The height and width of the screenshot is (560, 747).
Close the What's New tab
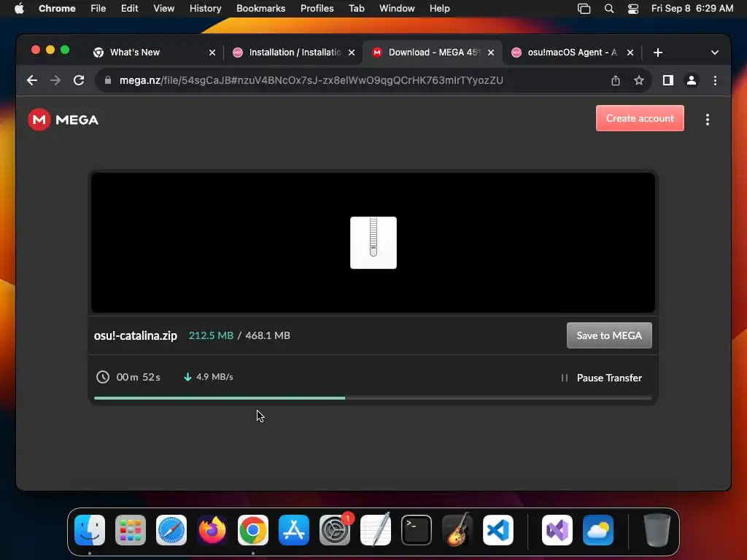pyautogui.click(x=212, y=52)
